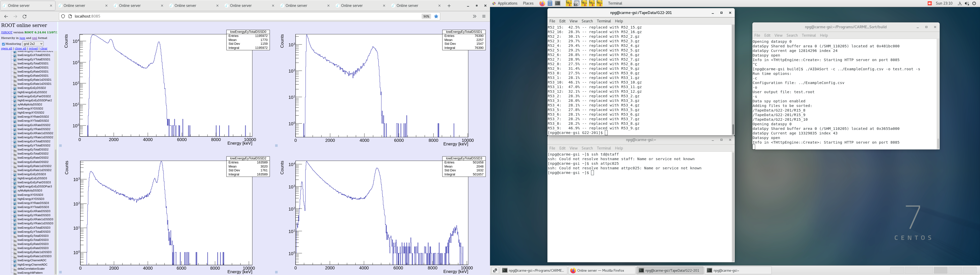Click the reload link in the ROOT panel

coord(33,49)
